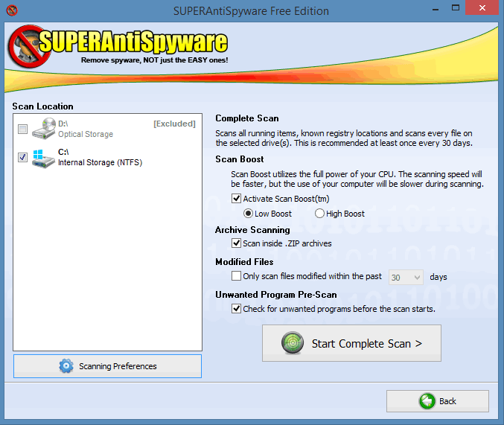Go Back to the previous screen
Image resolution: width=504 pixels, height=425 pixels.
[437, 401]
